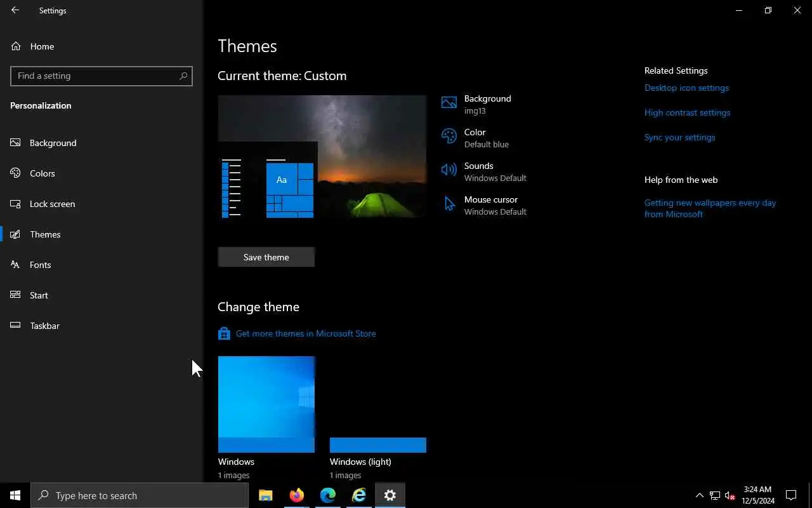Apply the Windows (light) theme thumbnail
812x508 pixels.
378,404
